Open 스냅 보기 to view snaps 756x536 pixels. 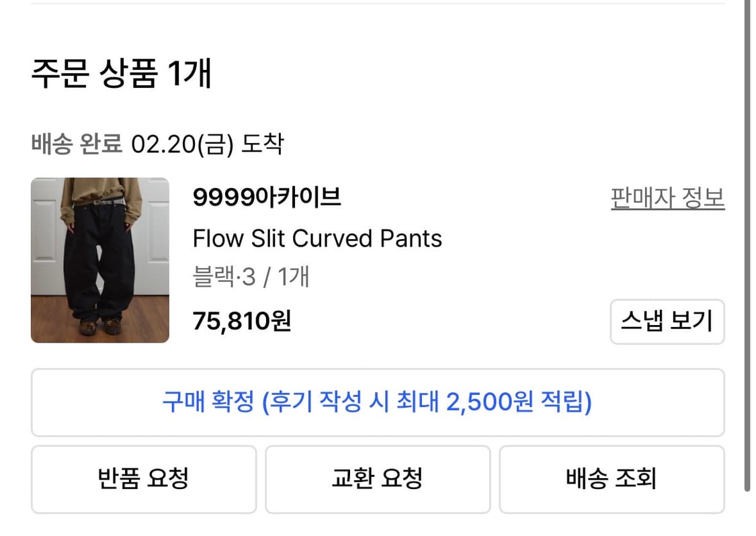(x=667, y=322)
